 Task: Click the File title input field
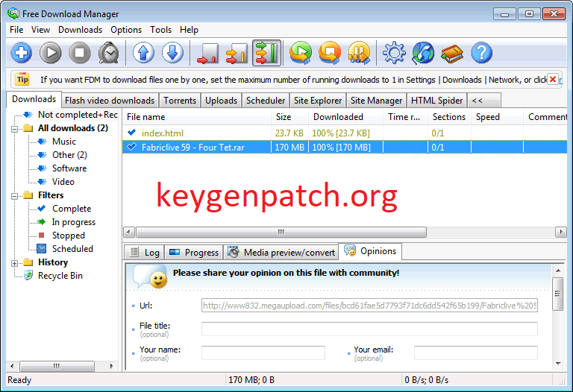coord(369,329)
